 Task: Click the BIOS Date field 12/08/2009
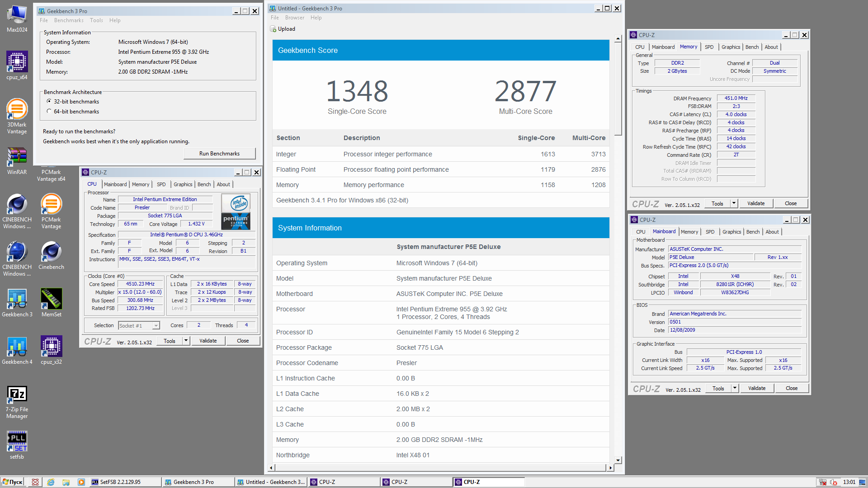(x=735, y=330)
